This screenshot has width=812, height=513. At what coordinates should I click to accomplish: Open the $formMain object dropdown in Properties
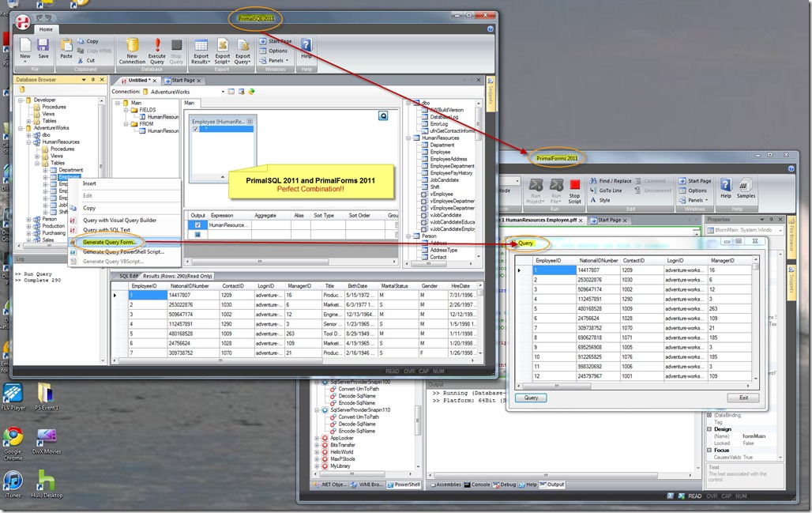tap(780, 230)
